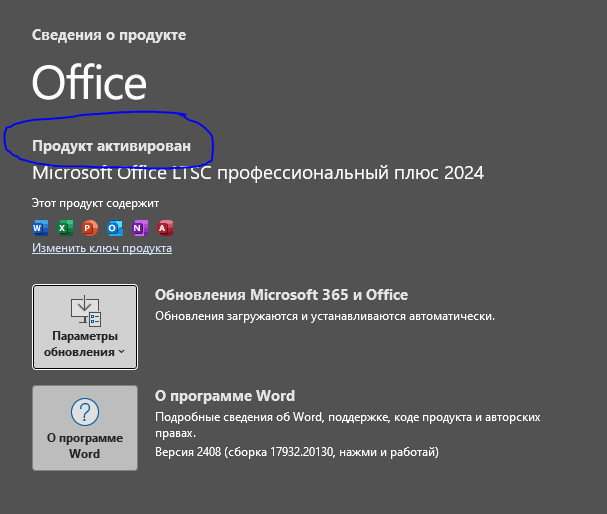Click the Microsoft Office LTSC профессиональный плюс 2024 text
Image resolution: width=607 pixels, height=514 pixels.
point(258,173)
